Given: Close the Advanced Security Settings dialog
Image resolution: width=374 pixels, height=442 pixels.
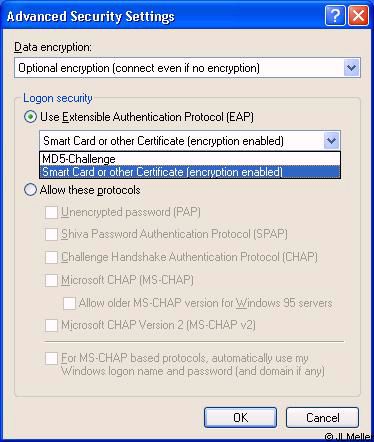Looking at the screenshot, I should (x=358, y=16).
